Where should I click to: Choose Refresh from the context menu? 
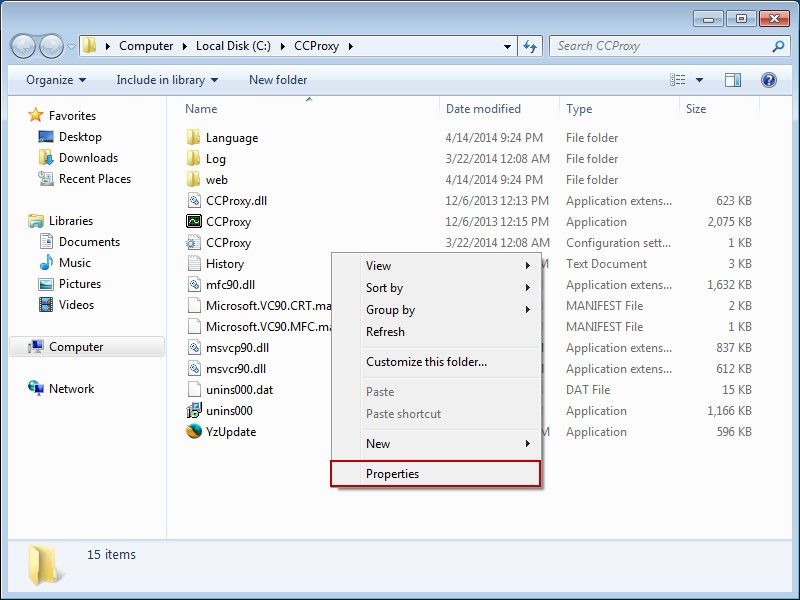tap(436, 332)
